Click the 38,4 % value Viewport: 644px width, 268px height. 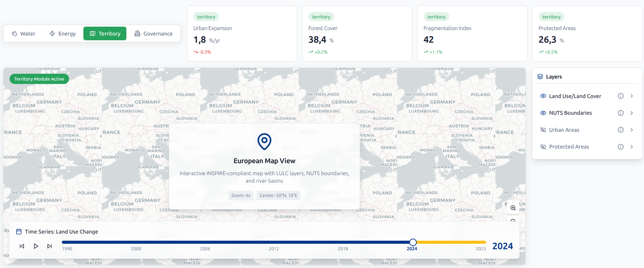[x=321, y=40]
